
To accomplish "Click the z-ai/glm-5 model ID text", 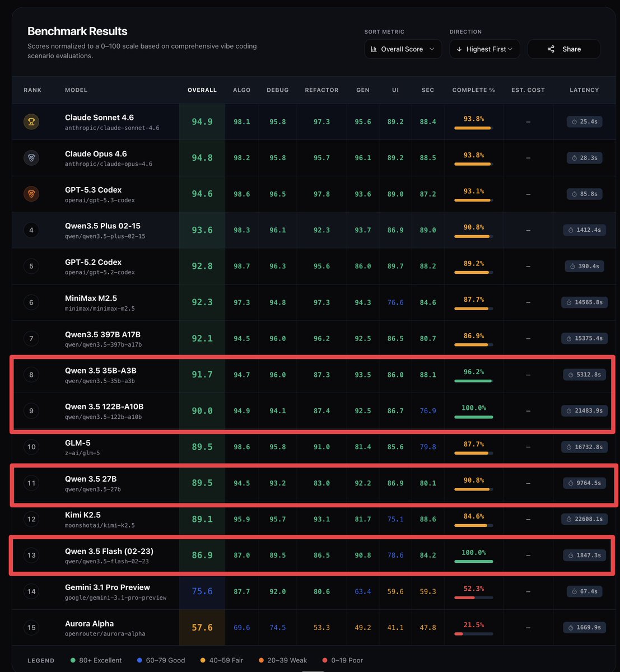I will coord(82,453).
